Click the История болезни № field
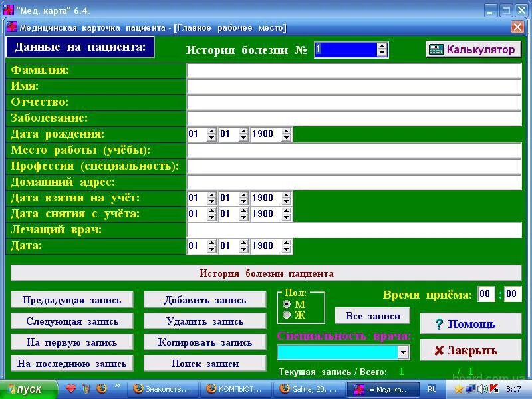The width and height of the screenshot is (532, 399). pyautogui.click(x=346, y=49)
